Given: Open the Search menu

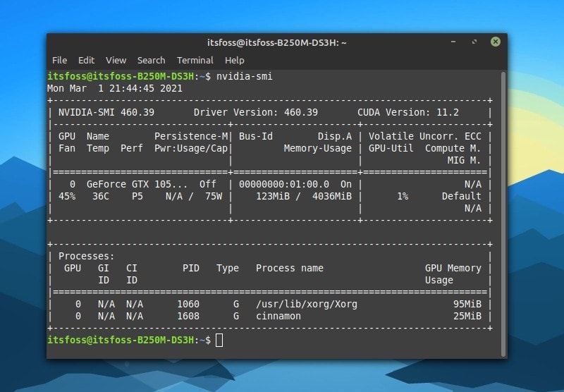Looking at the screenshot, I should point(151,61).
